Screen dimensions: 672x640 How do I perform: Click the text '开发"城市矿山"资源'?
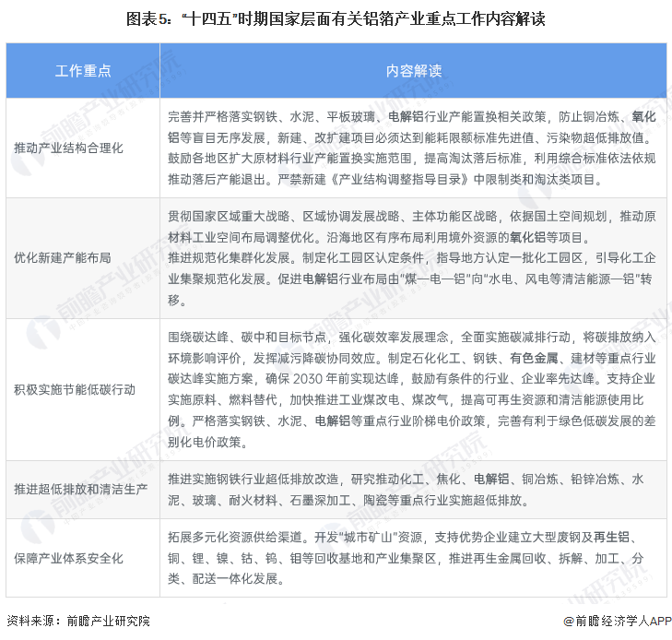tap(369, 538)
